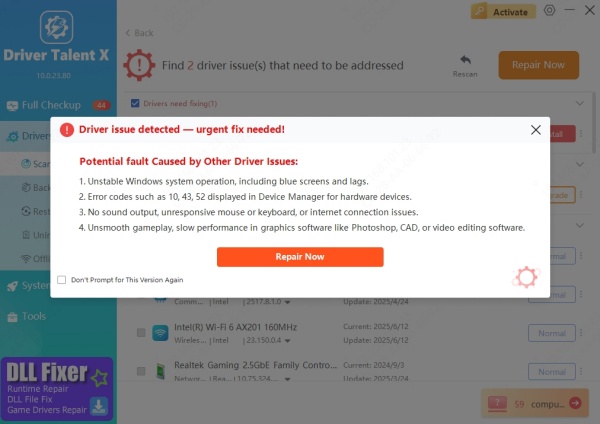Click version number 10.0.23.80 under logo
Viewport: 600px width, 424px height.
click(54, 76)
